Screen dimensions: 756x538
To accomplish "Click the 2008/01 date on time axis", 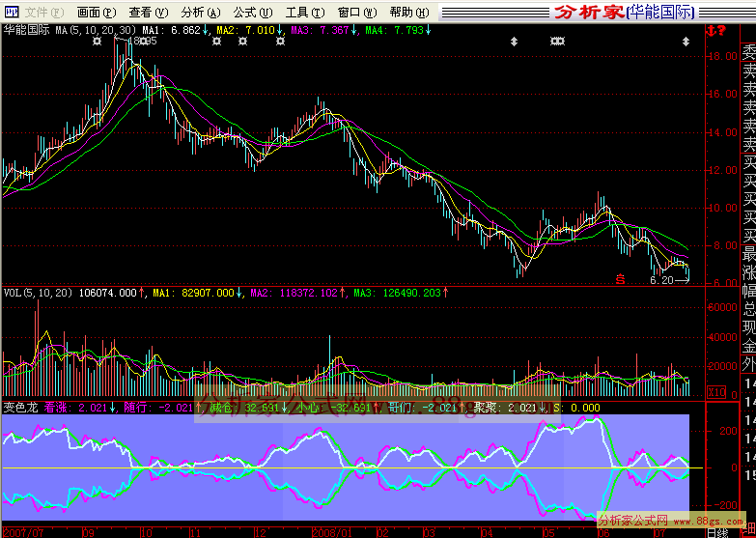I will click(x=332, y=533).
